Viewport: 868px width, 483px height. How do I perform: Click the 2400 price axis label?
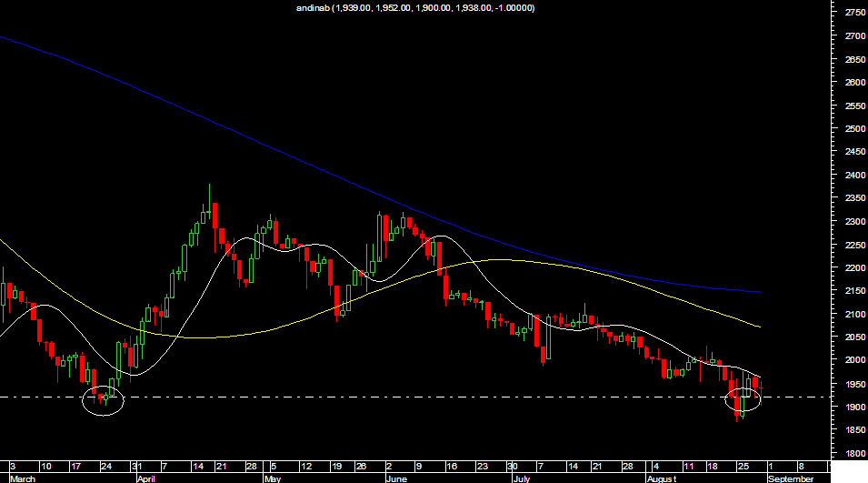point(855,175)
